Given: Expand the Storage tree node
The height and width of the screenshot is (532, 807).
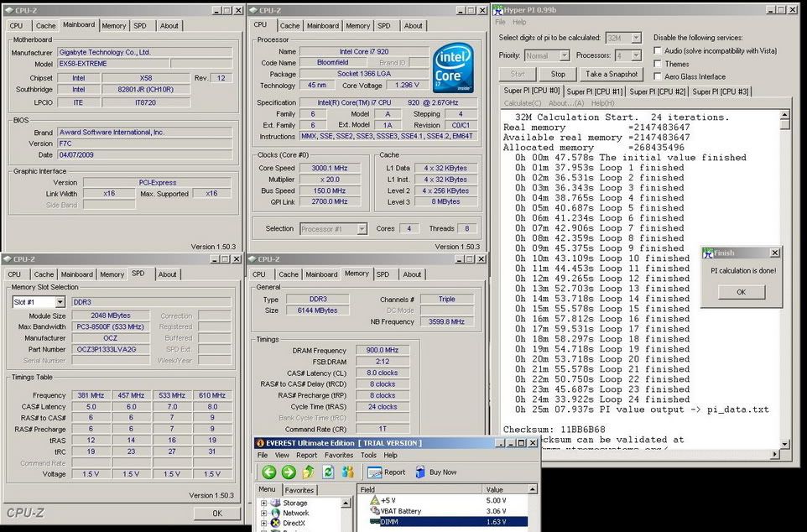Looking at the screenshot, I should 263,503.
